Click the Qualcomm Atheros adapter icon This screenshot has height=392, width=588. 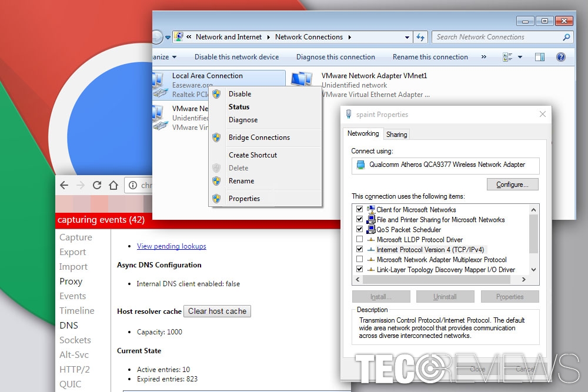tap(361, 165)
